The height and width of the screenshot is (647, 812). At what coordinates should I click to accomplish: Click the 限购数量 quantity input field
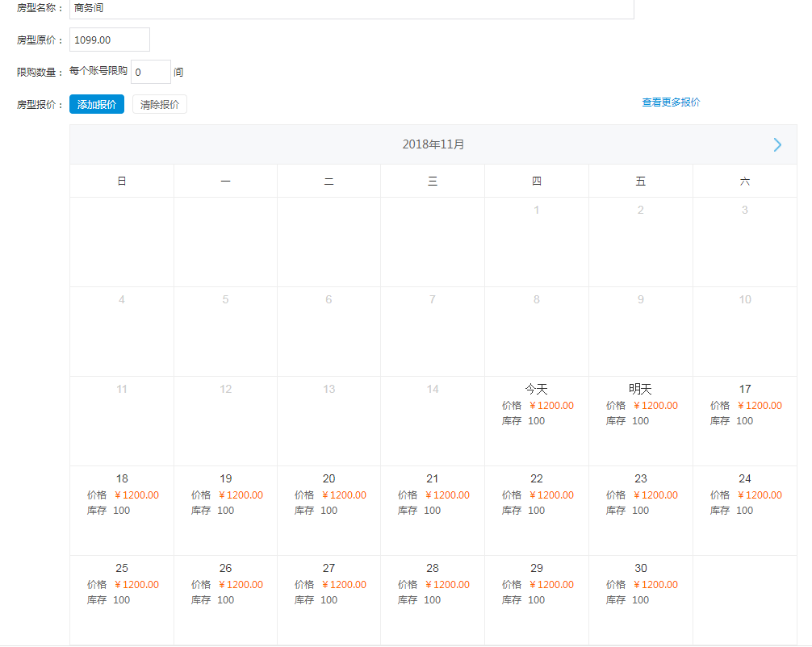click(x=150, y=72)
